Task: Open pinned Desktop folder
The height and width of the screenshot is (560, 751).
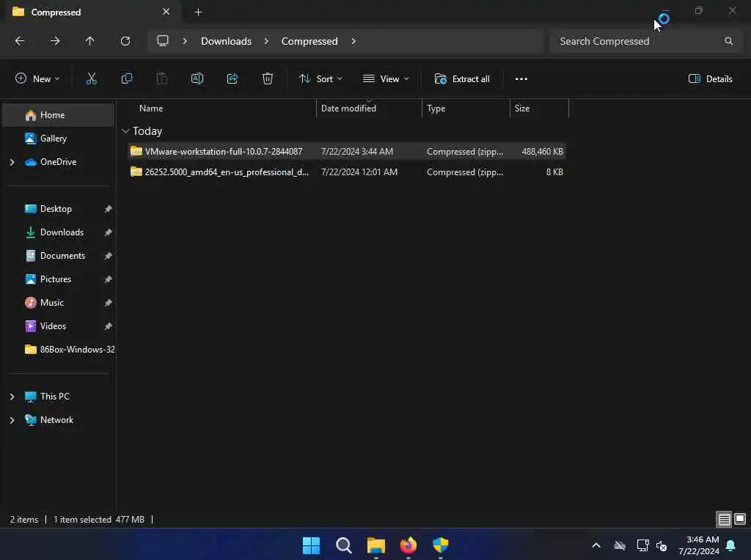Action: [59, 209]
